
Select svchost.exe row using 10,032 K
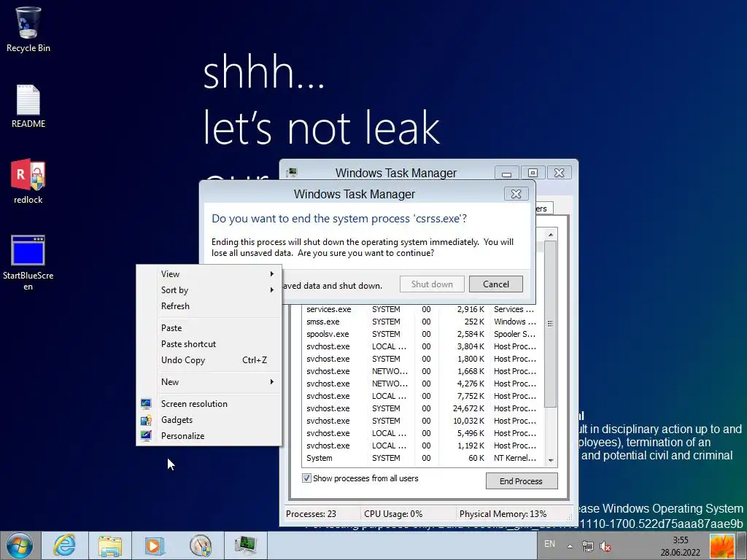(422, 421)
